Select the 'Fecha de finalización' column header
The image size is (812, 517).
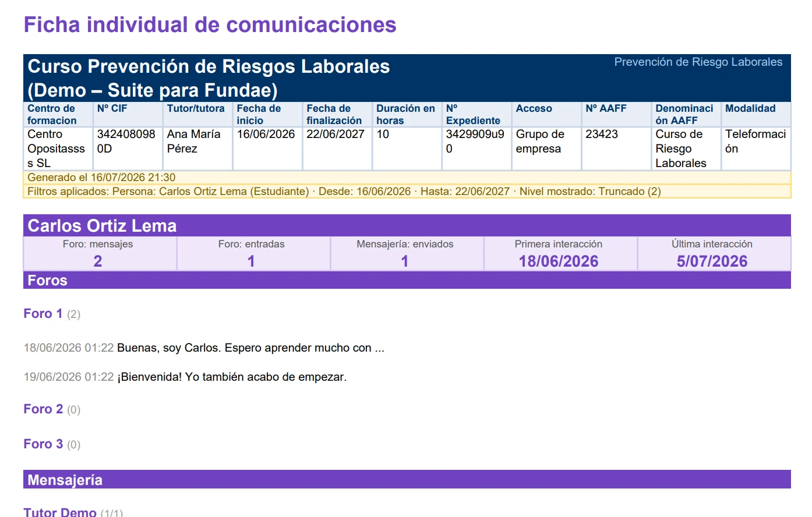click(x=337, y=114)
